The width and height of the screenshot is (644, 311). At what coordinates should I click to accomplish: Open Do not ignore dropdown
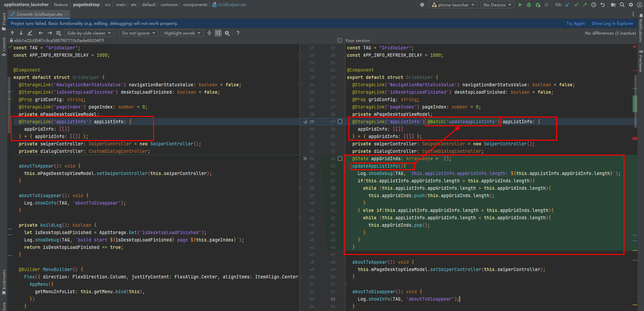pos(138,33)
